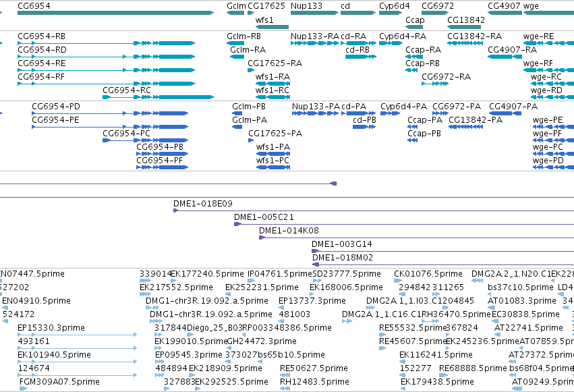Select the CG4907 gene label
The image size is (574, 392).
pos(504,6)
